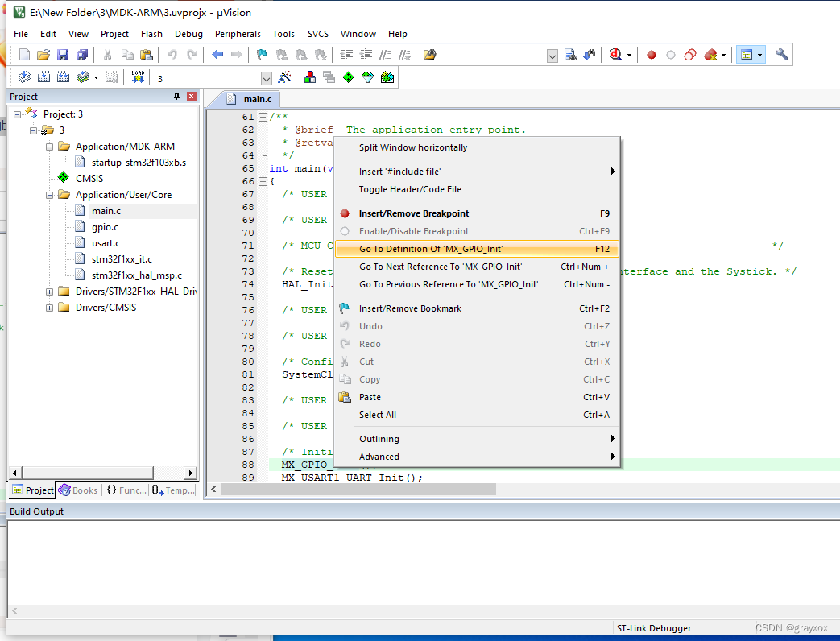Open the window layout dropdown arrow
Image resolution: width=840 pixels, height=641 pixels.
(759, 55)
